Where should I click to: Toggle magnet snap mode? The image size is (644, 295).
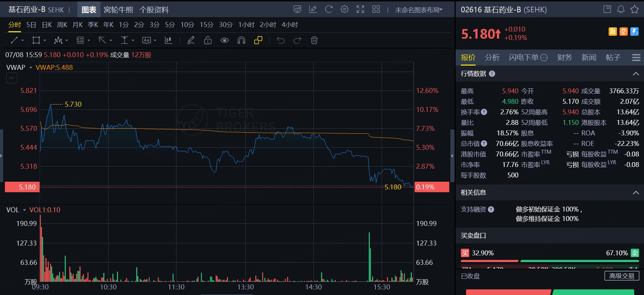point(241,40)
